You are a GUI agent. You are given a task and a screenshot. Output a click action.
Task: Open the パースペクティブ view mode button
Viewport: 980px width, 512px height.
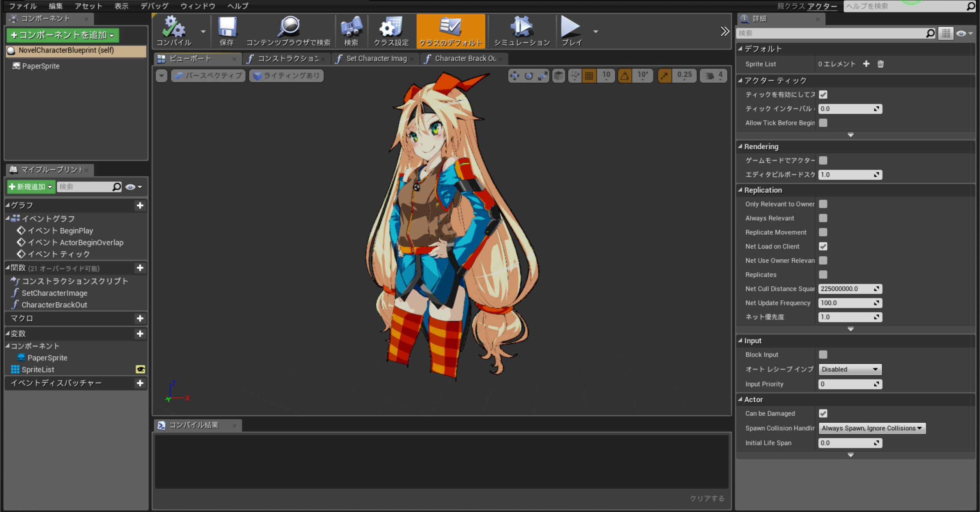pos(208,76)
